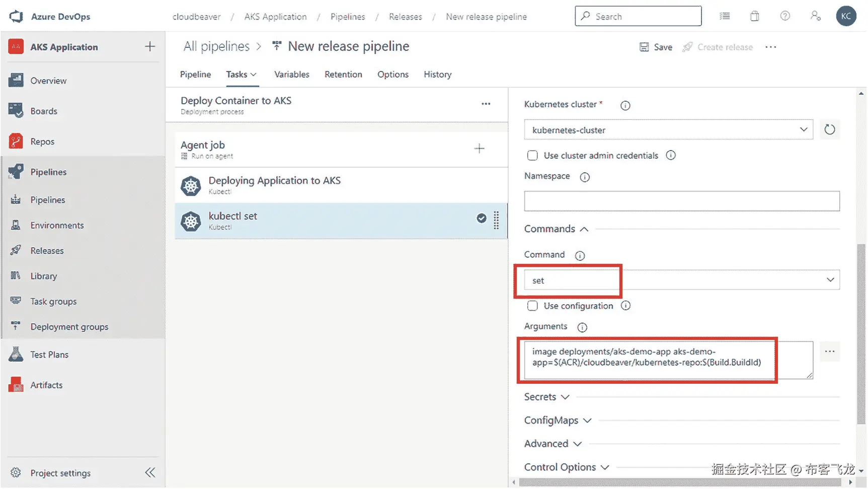Refresh the Kubernetes cluster list
The image size is (868, 489).
pyautogui.click(x=830, y=130)
